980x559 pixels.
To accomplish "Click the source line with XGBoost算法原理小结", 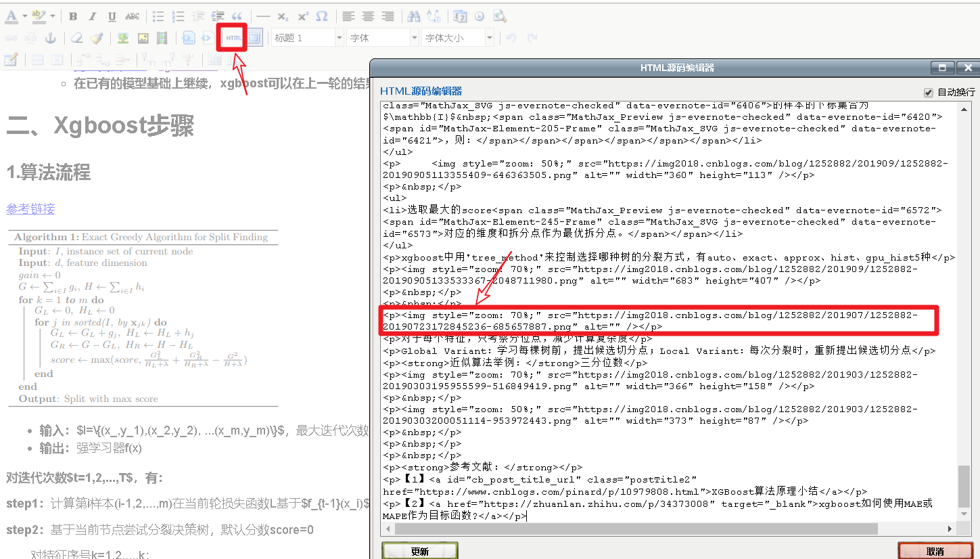I will click(625, 485).
